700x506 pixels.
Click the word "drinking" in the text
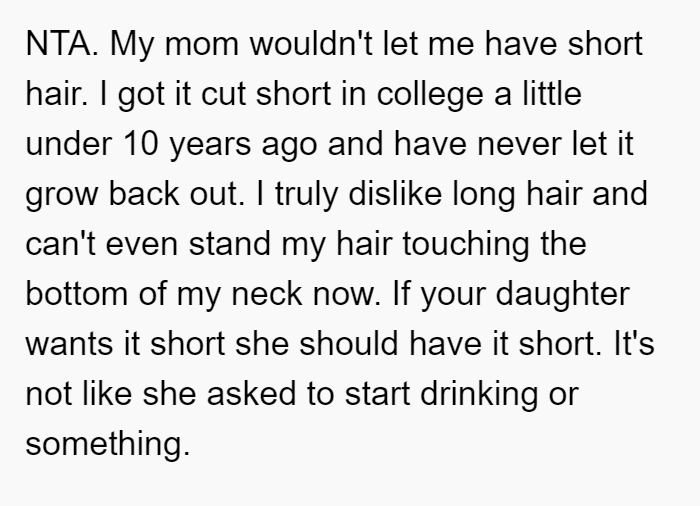pos(479,394)
